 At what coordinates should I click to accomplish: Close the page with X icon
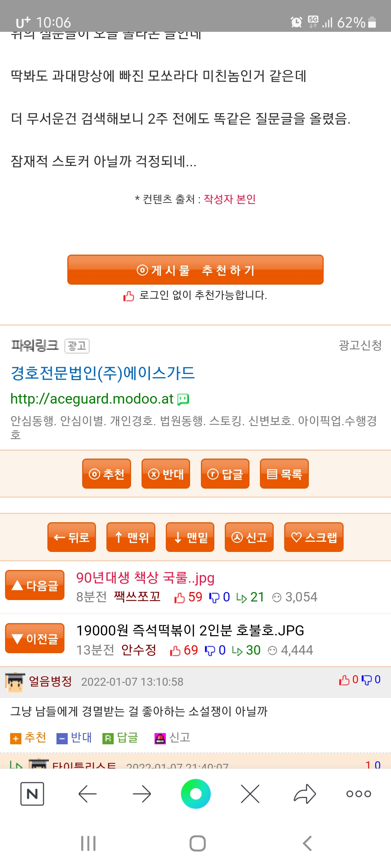pyautogui.click(x=250, y=794)
